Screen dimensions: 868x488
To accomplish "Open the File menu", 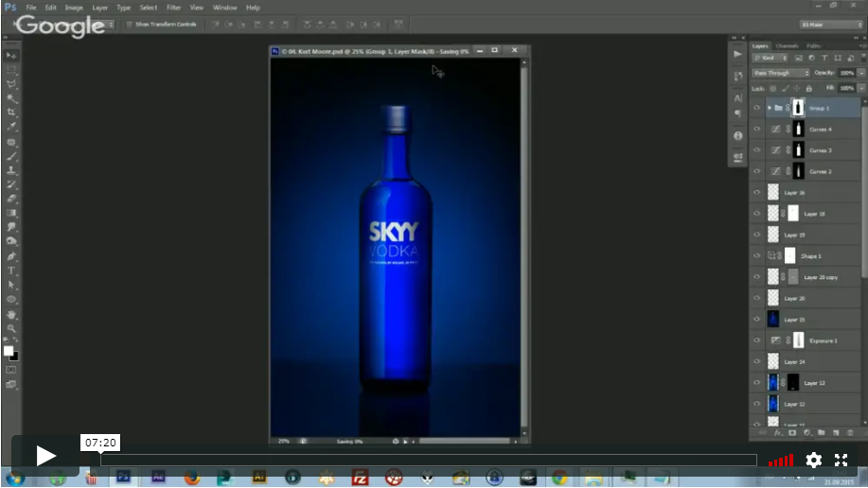I will pos(31,8).
